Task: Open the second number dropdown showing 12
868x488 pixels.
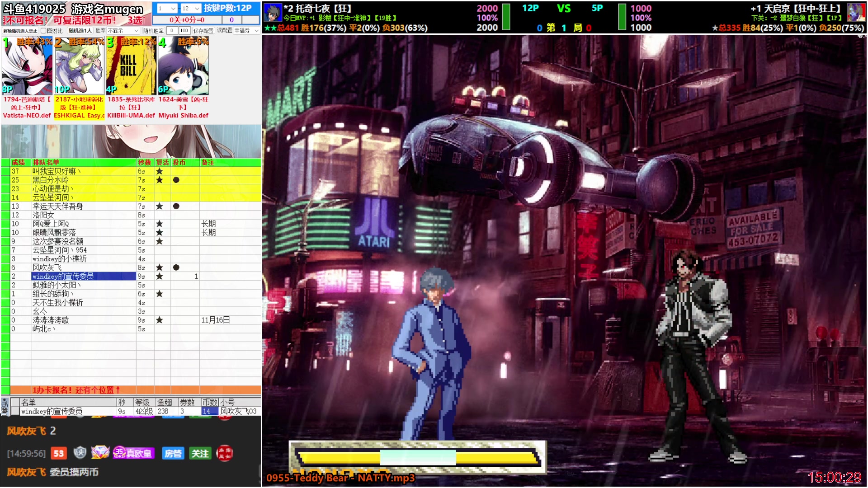Action: click(x=190, y=8)
